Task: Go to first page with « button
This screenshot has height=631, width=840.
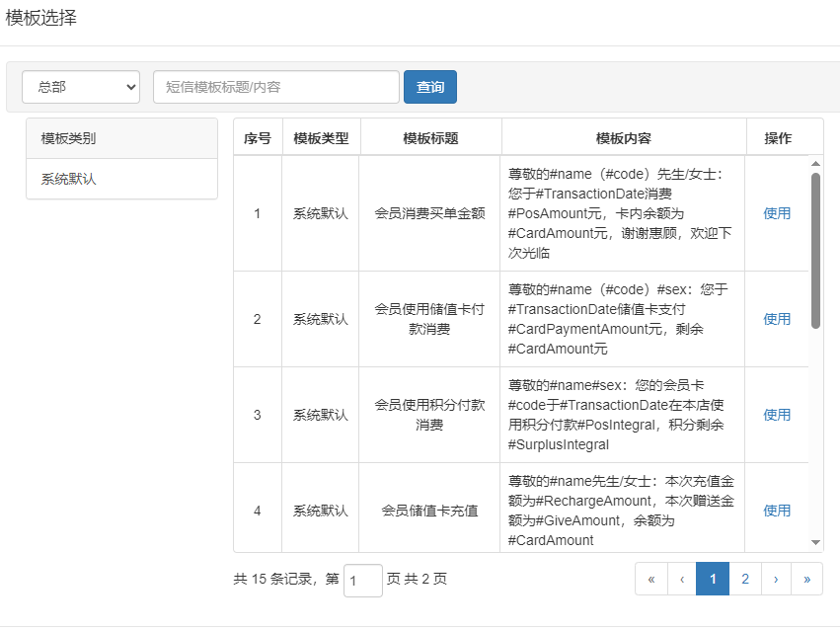Action: click(651, 580)
